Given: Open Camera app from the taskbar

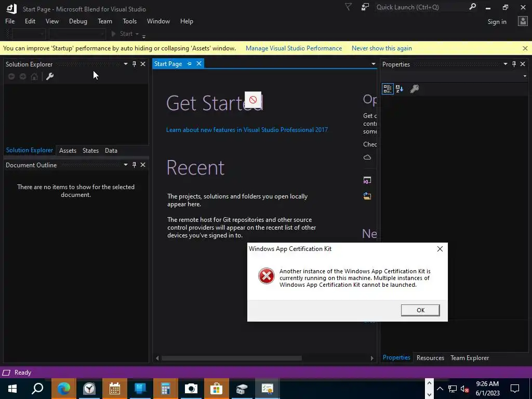Looking at the screenshot, I should pyautogui.click(x=191, y=389).
